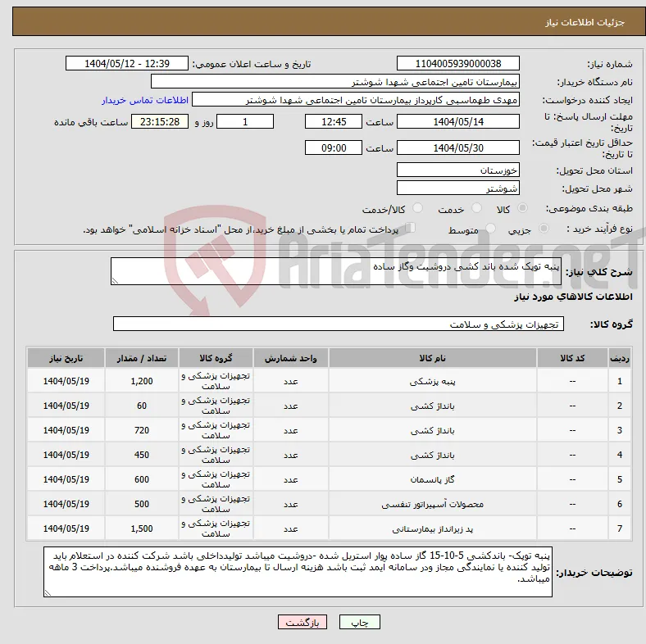Click the announcement date field 1404/05/12 - 12:39
This screenshot has width=646, height=644.
pos(127,63)
